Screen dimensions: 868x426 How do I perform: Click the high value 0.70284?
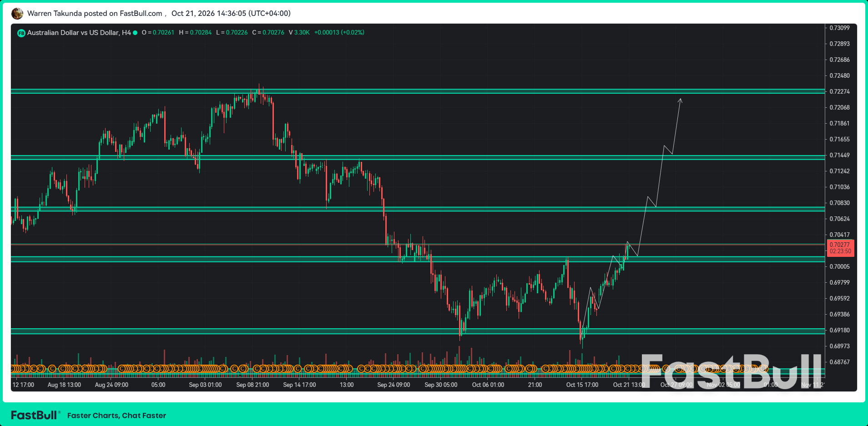pyautogui.click(x=201, y=33)
